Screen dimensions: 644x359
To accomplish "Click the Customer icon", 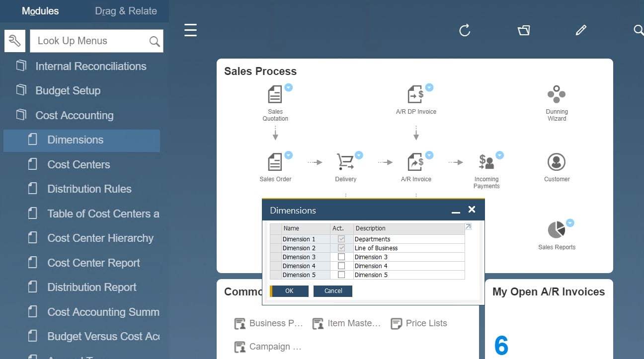I will 557,162.
